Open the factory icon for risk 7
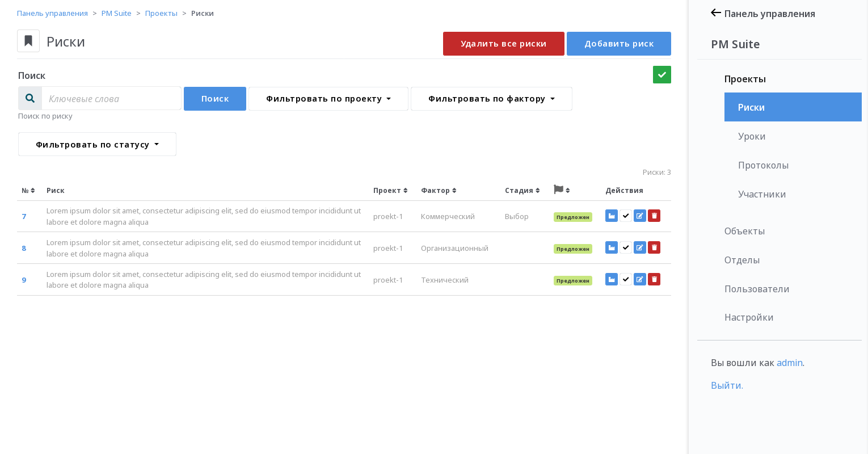Screen dimensions: 868x454 [x=612, y=216]
